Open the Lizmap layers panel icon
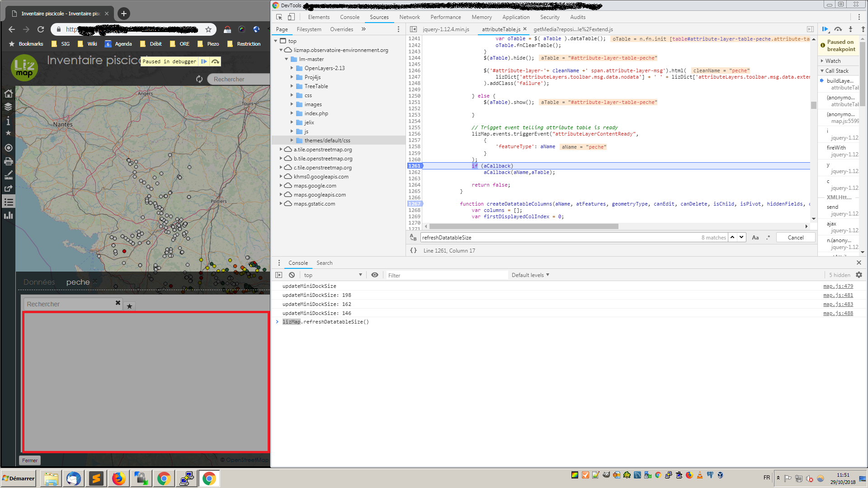 pos(8,107)
